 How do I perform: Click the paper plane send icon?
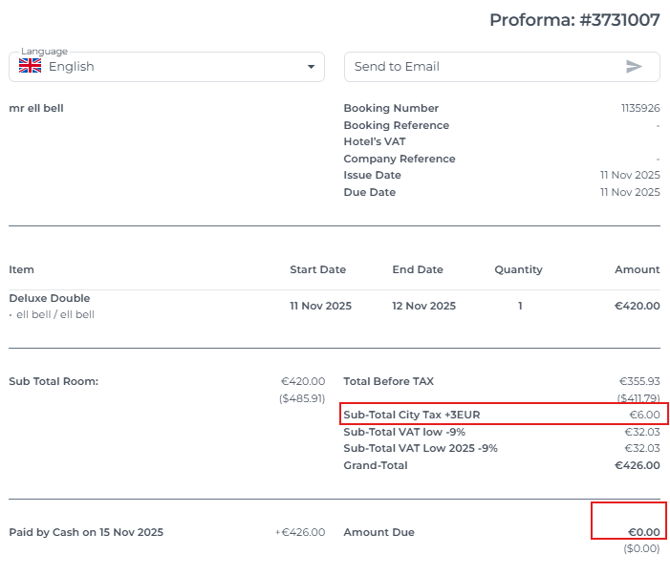click(x=634, y=67)
